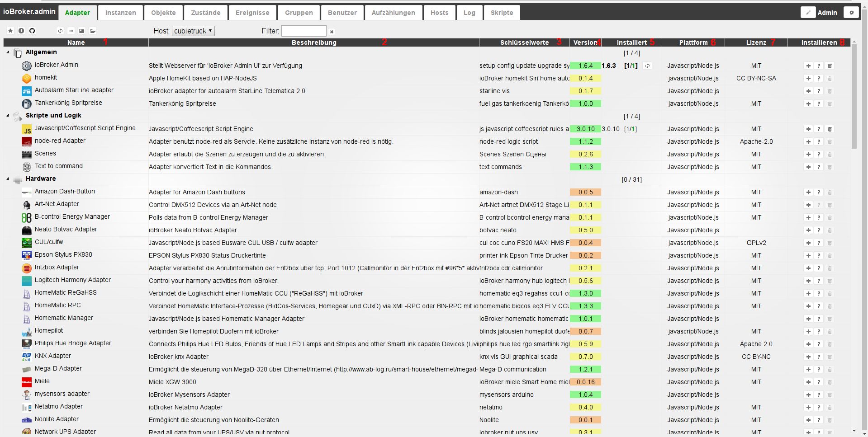Open the Ereignisse tab
868x437 pixels.
click(252, 13)
